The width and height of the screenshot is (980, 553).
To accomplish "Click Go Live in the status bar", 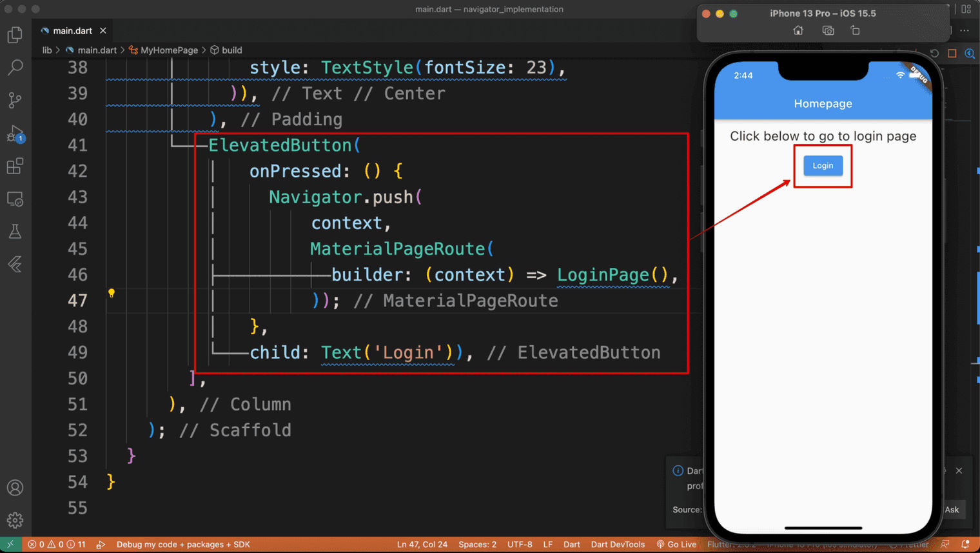I will (x=676, y=545).
